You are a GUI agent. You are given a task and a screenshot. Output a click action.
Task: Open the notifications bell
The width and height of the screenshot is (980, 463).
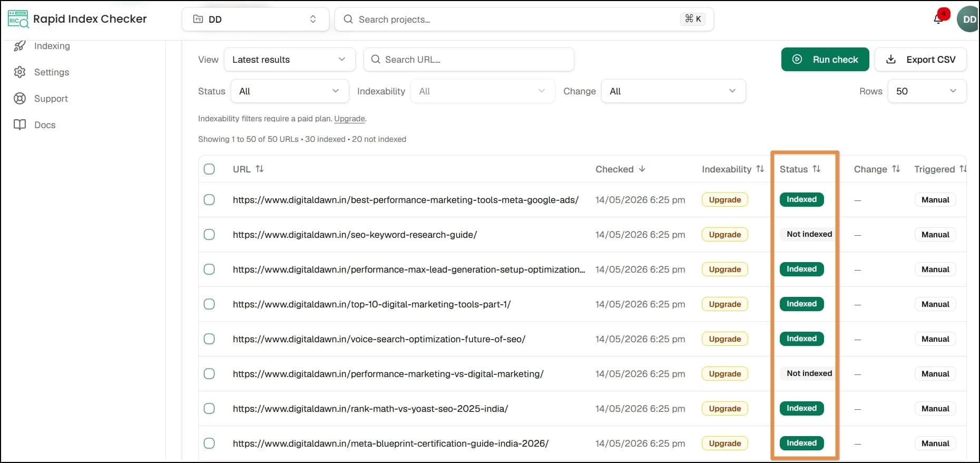point(939,18)
